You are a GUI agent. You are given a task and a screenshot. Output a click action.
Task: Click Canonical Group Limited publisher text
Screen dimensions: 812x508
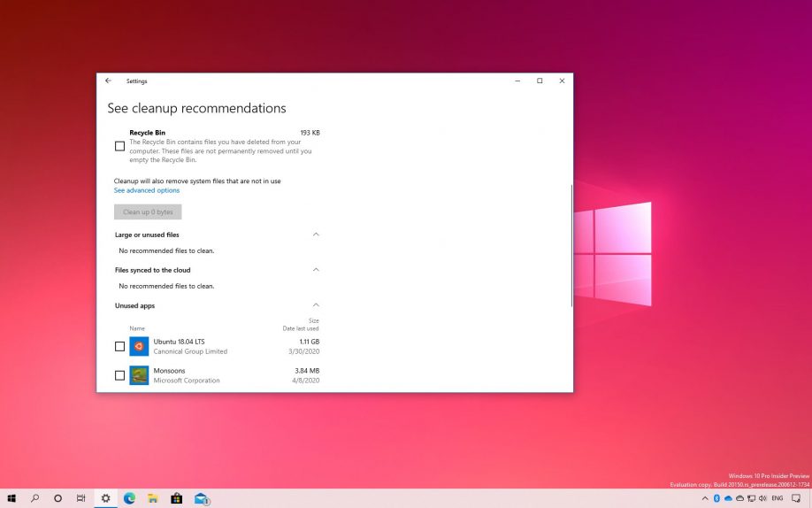(x=190, y=351)
